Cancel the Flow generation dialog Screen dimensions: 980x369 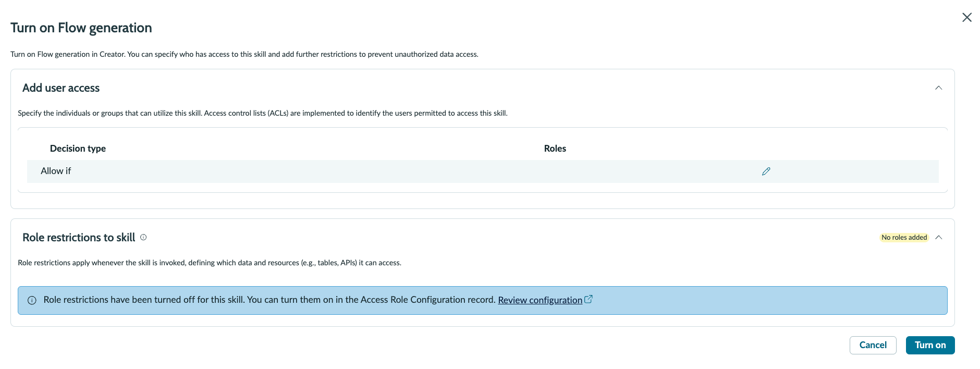pos(873,345)
